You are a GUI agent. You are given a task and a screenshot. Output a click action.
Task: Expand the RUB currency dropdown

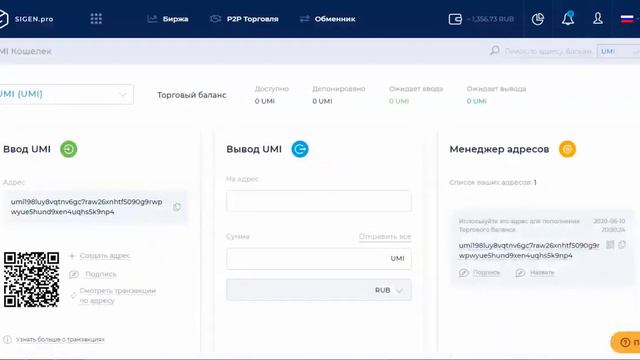[x=319, y=290]
